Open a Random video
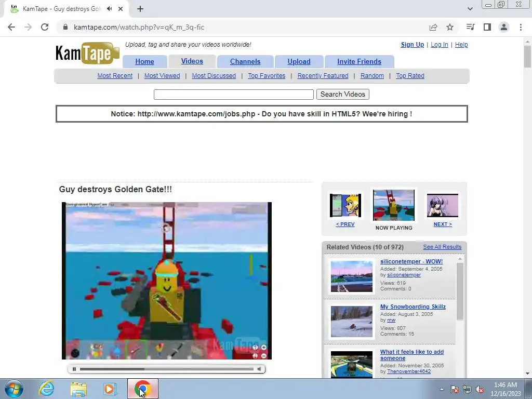The height and width of the screenshot is (399, 532). (x=372, y=76)
